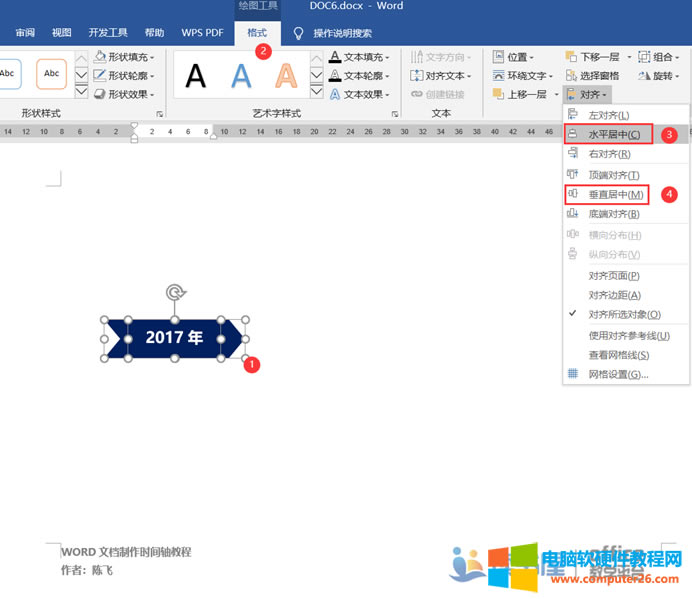Choose the 右对齐 align right option

[x=609, y=154]
